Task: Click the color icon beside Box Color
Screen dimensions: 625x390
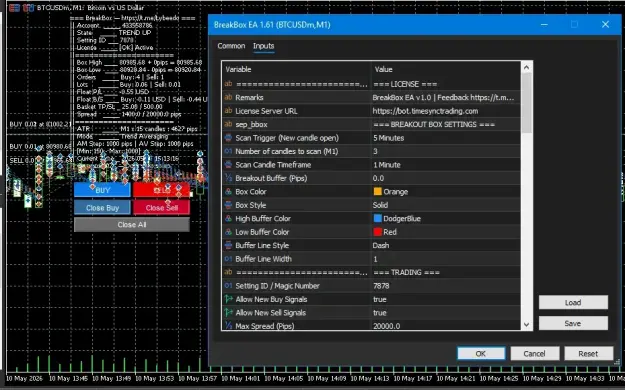Action: click(228, 191)
